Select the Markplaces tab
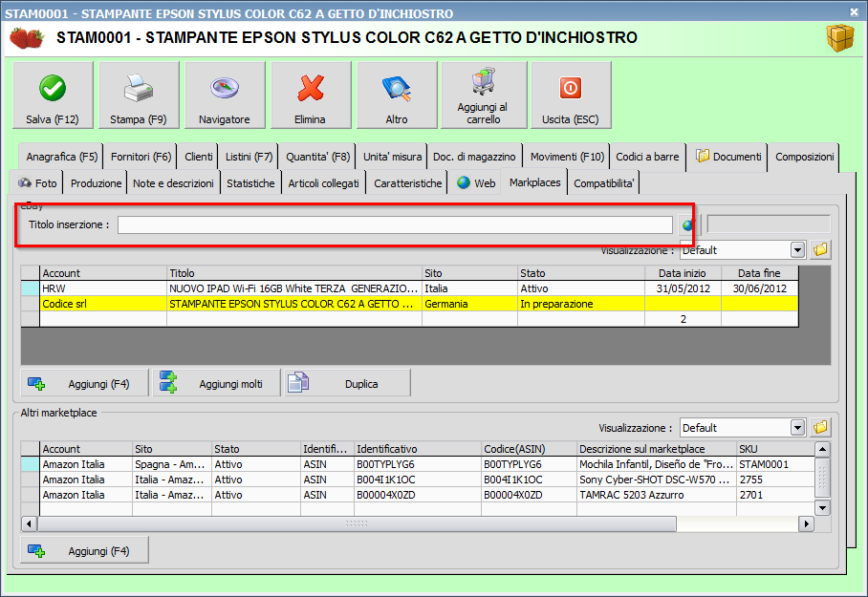The image size is (868, 597). tap(534, 182)
